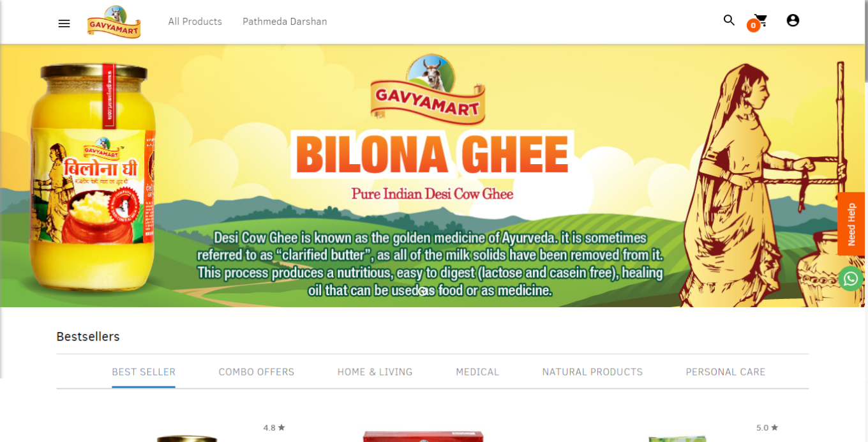Switch to the COMBO OFFERS tab

tap(257, 372)
